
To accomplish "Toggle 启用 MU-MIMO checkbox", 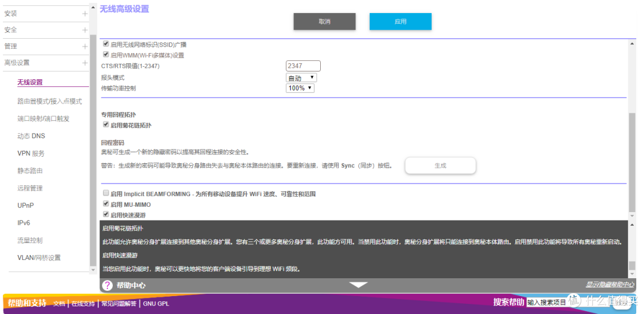I will 106,204.
